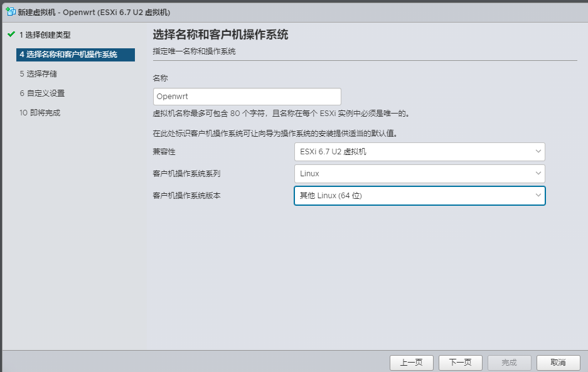Click the hint text about 80 个字符
This screenshot has width=588, height=372.
(x=281, y=114)
